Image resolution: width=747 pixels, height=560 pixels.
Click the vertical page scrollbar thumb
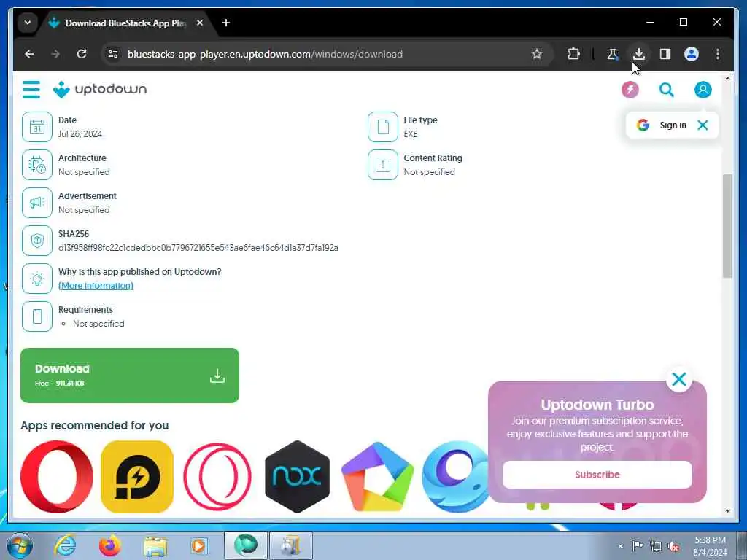click(727, 226)
